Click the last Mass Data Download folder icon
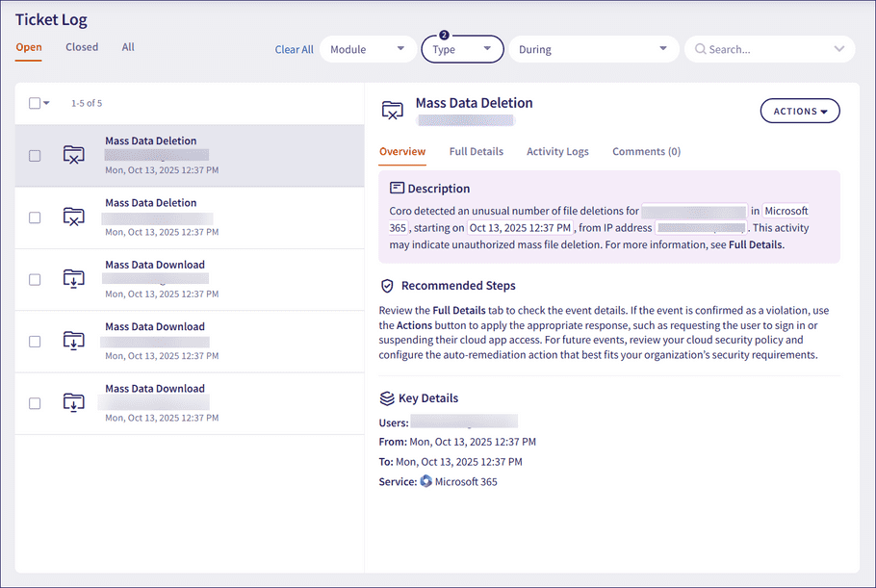 pyautogui.click(x=74, y=403)
